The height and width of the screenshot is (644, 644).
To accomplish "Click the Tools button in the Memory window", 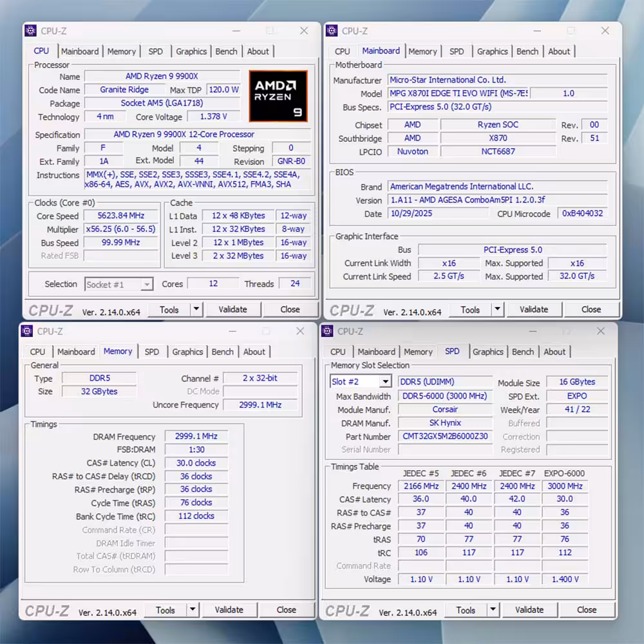I will pyautogui.click(x=166, y=610).
